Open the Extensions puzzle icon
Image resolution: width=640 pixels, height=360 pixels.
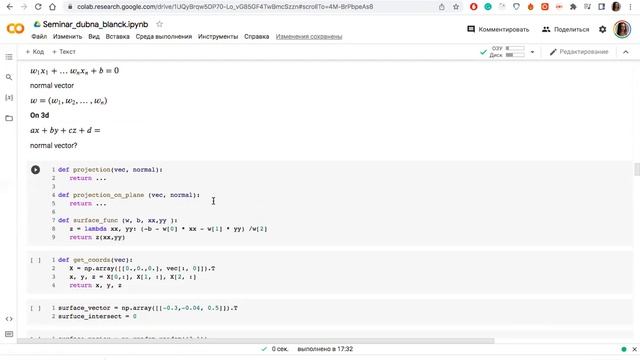[573, 7]
